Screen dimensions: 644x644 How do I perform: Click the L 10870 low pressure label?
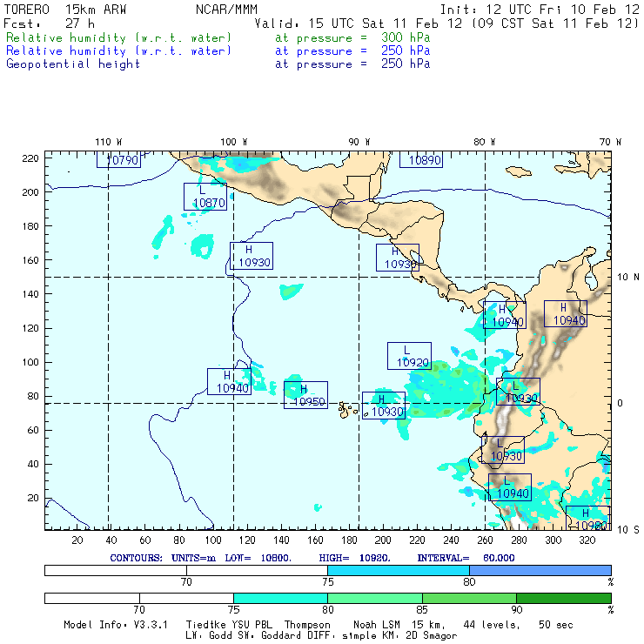205,197
